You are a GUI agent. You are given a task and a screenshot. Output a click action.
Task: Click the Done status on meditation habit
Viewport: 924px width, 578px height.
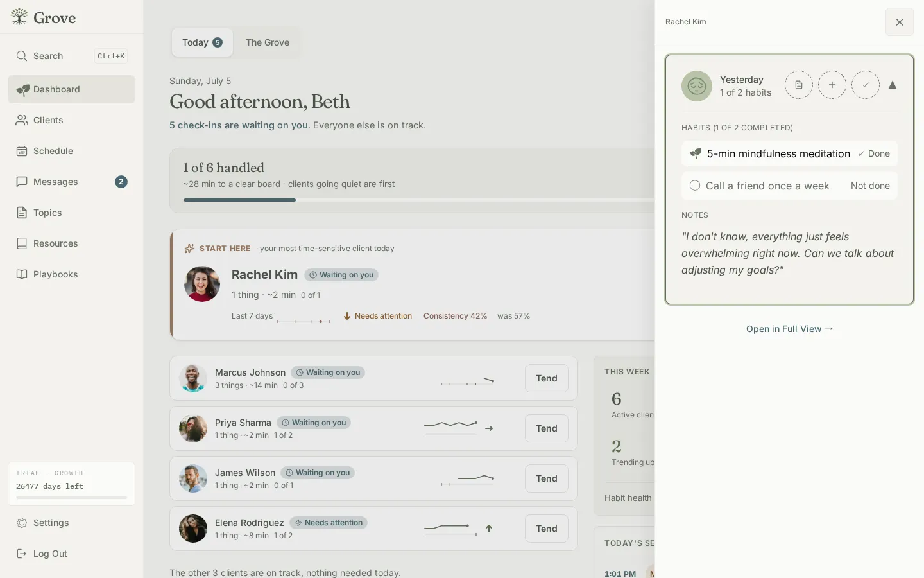tap(874, 153)
